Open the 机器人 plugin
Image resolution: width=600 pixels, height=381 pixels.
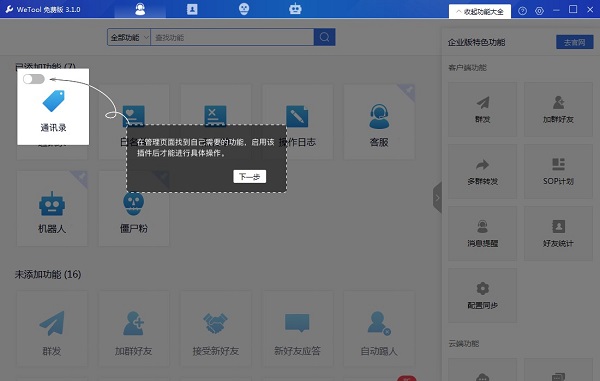pyautogui.click(x=52, y=208)
